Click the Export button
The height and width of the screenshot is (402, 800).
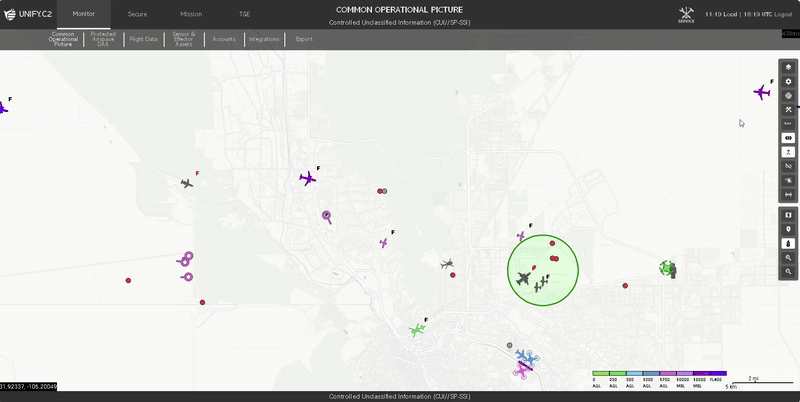point(304,39)
